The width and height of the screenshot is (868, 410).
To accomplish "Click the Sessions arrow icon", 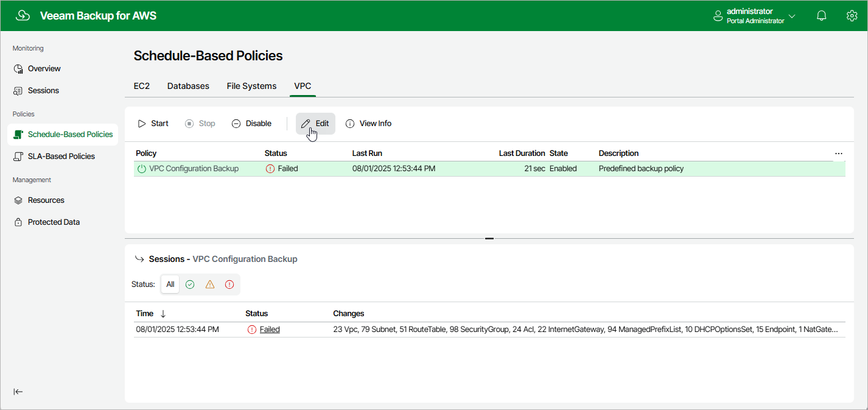I will (139, 259).
